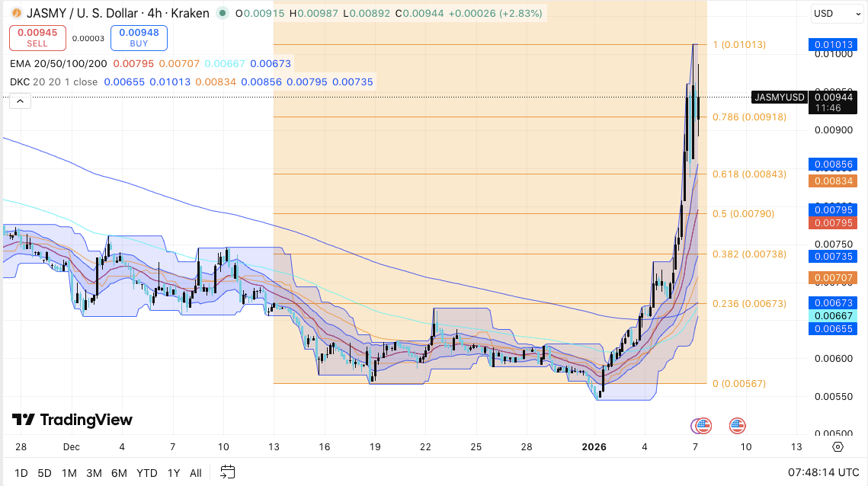
Task: Open the USD currency dropdown
Action: (836, 13)
